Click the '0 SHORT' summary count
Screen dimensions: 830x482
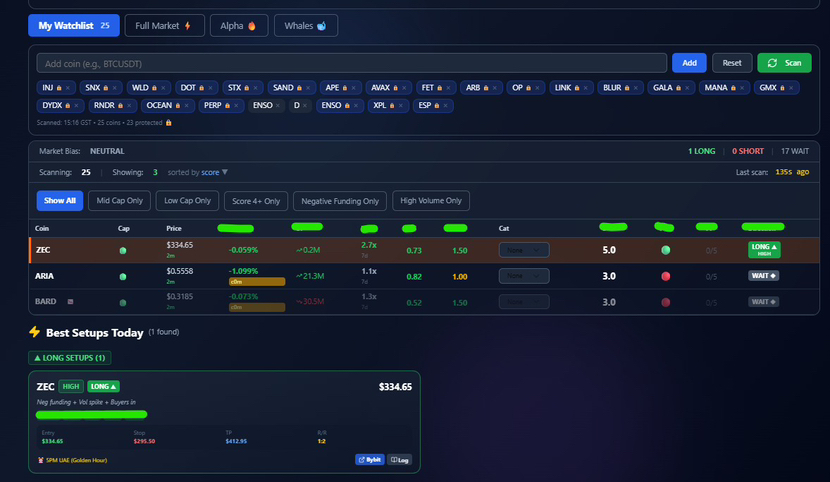[x=747, y=151]
